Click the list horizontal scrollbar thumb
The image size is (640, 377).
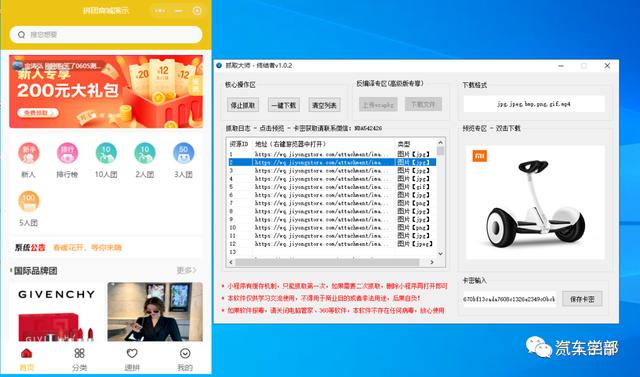click(327, 262)
